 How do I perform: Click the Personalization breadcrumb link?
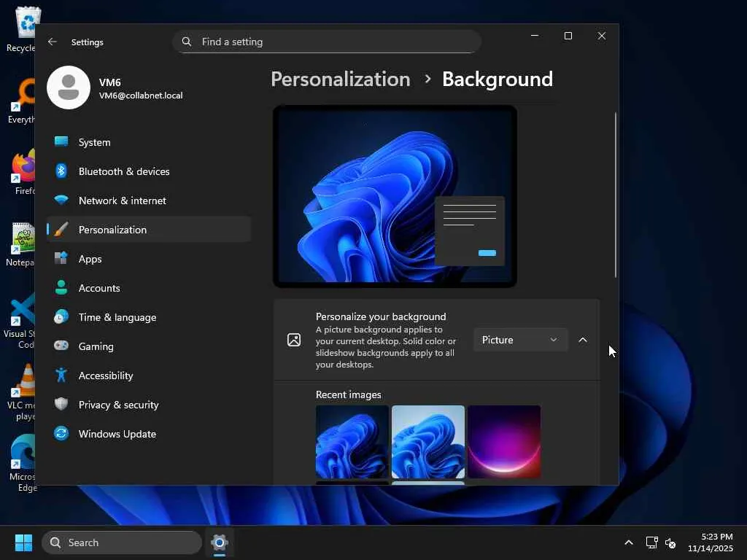point(340,79)
